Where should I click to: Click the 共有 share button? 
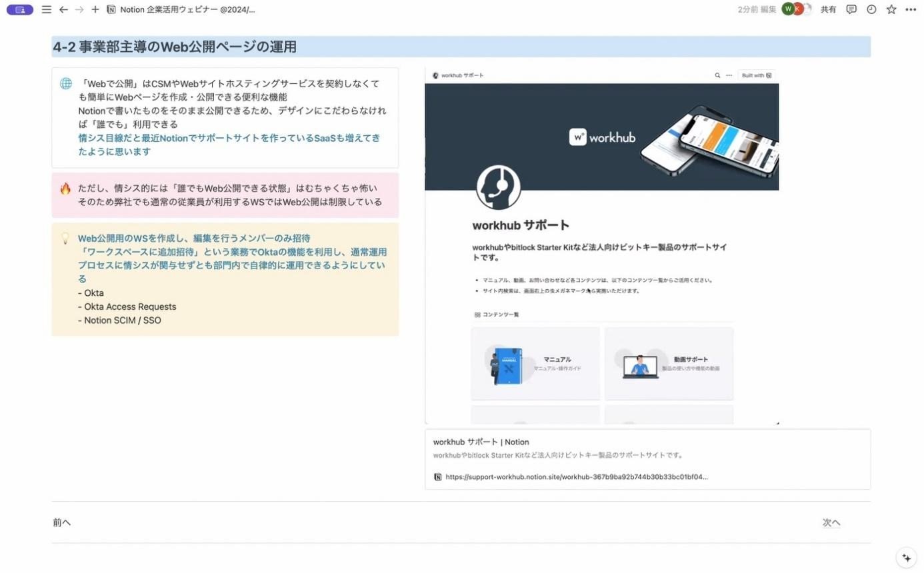(828, 9)
